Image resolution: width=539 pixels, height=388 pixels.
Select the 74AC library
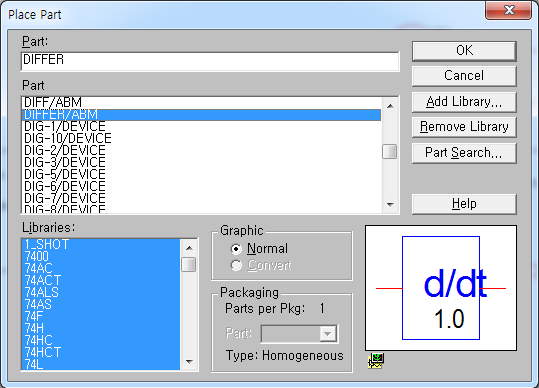pyautogui.click(x=101, y=269)
